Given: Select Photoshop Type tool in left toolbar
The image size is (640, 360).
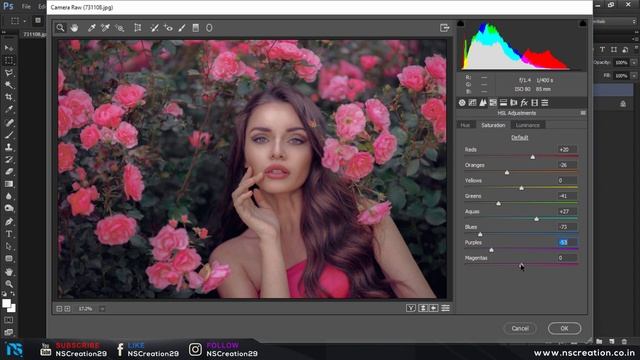Looking at the screenshot, I should tap(9, 234).
